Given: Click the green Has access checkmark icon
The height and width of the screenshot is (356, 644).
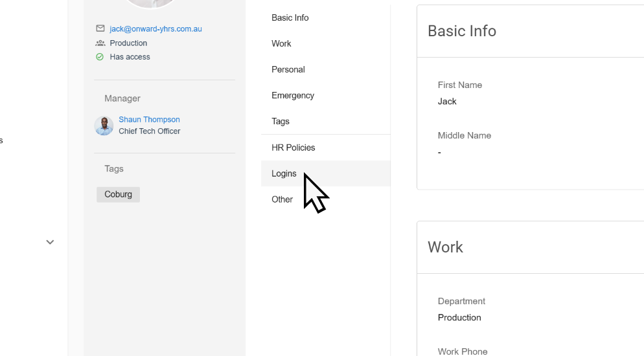Looking at the screenshot, I should pyautogui.click(x=100, y=57).
